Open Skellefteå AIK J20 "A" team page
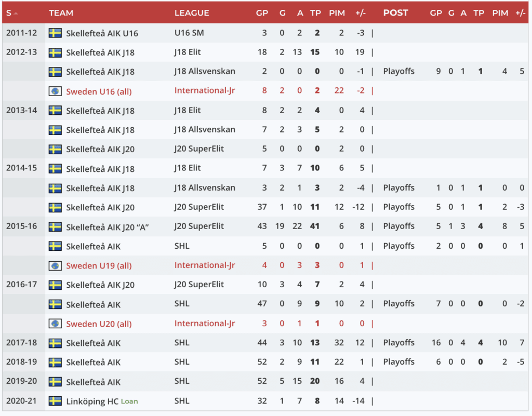The image size is (532, 416). tap(108, 227)
